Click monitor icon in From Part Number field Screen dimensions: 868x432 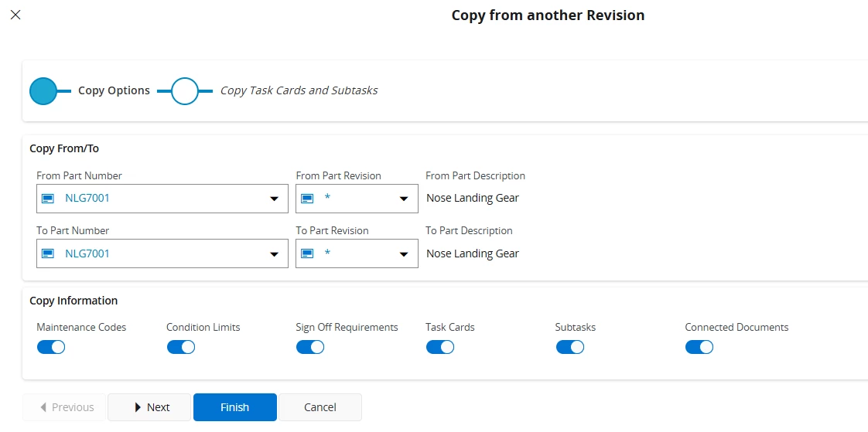pos(48,199)
